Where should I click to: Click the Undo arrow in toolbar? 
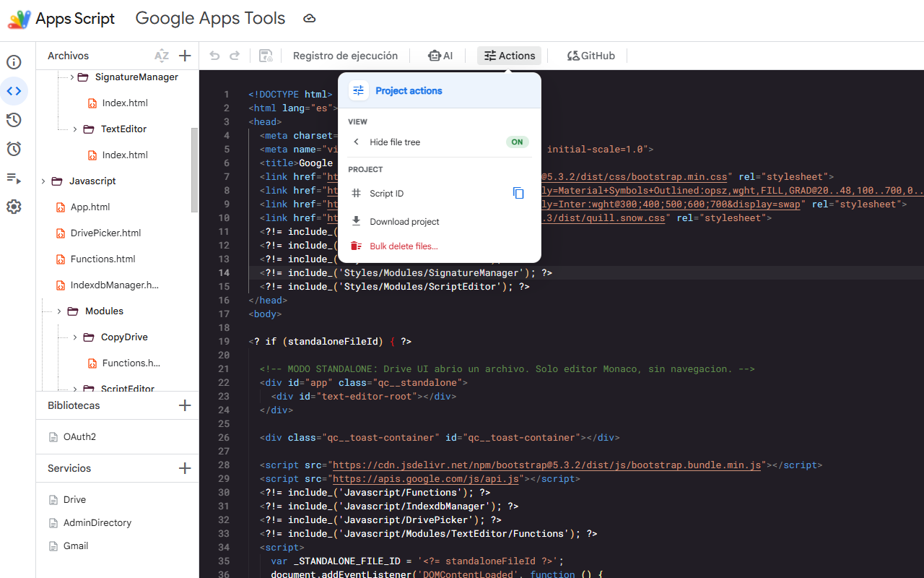pyautogui.click(x=214, y=56)
